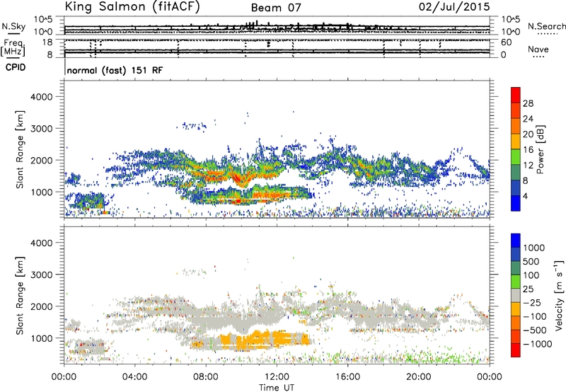Click the 08:00 time tick label
The height and width of the screenshot is (392, 566).
[x=206, y=377]
